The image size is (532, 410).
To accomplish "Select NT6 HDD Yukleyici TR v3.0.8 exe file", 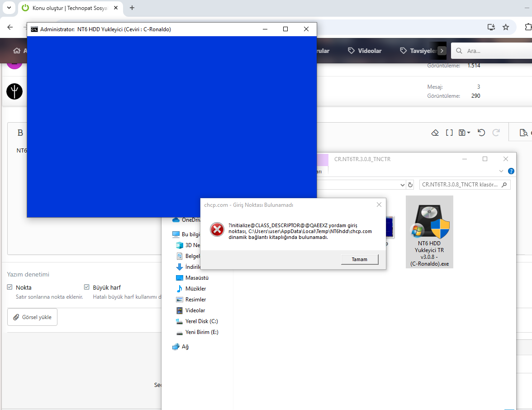I will pyautogui.click(x=429, y=232).
